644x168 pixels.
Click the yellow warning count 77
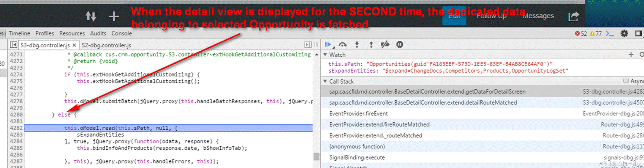pos(595,34)
